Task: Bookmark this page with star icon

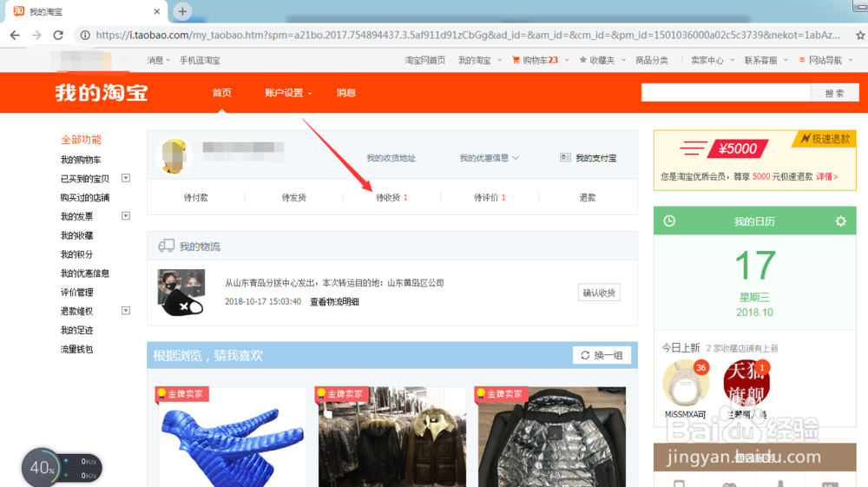Action: (x=859, y=35)
